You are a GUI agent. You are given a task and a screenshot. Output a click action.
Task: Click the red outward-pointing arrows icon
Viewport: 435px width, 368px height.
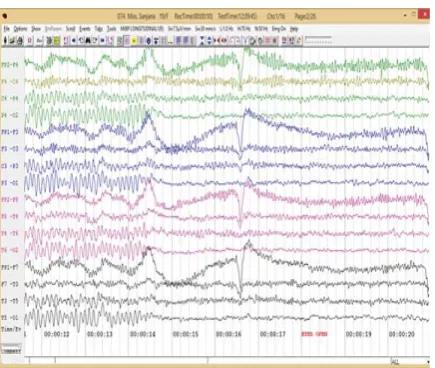[224, 40]
